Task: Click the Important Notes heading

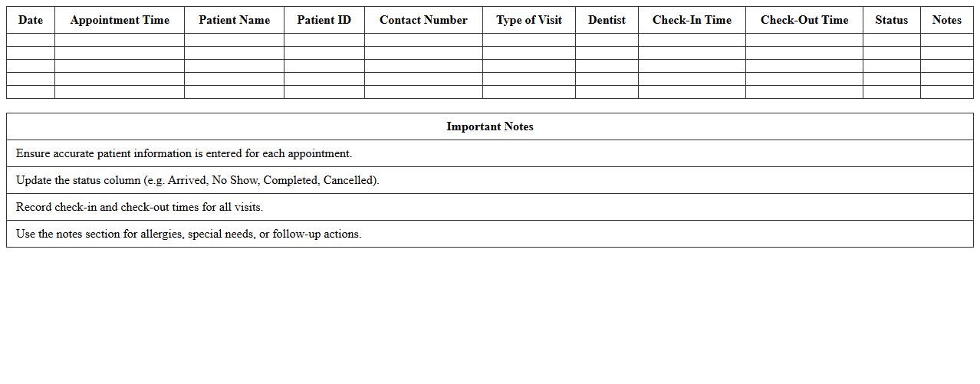Action: click(x=490, y=126)
